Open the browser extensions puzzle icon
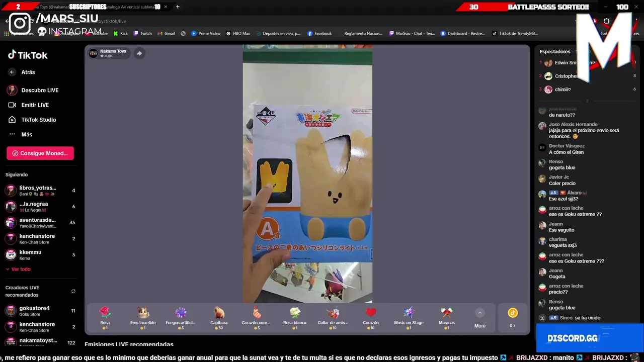This screenshot has height=362, width=644. point(607,21)
